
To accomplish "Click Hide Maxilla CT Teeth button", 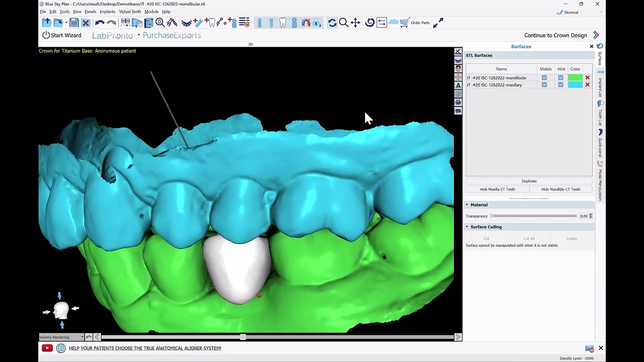I will tap(498, 190).
